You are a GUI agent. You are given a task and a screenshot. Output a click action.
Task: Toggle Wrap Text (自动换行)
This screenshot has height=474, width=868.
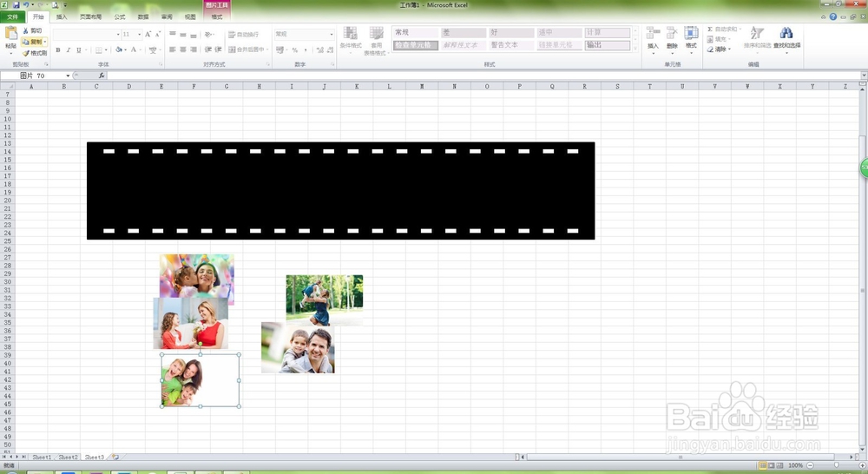(244, 35)
